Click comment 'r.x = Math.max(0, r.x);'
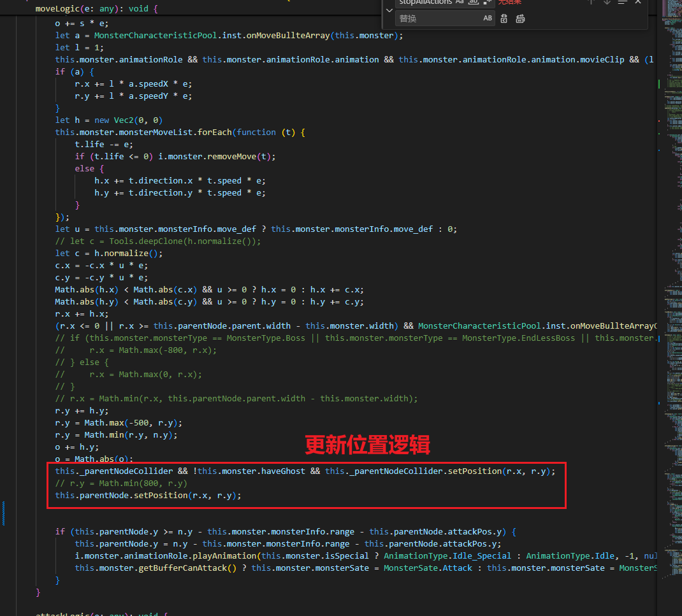 145,375
